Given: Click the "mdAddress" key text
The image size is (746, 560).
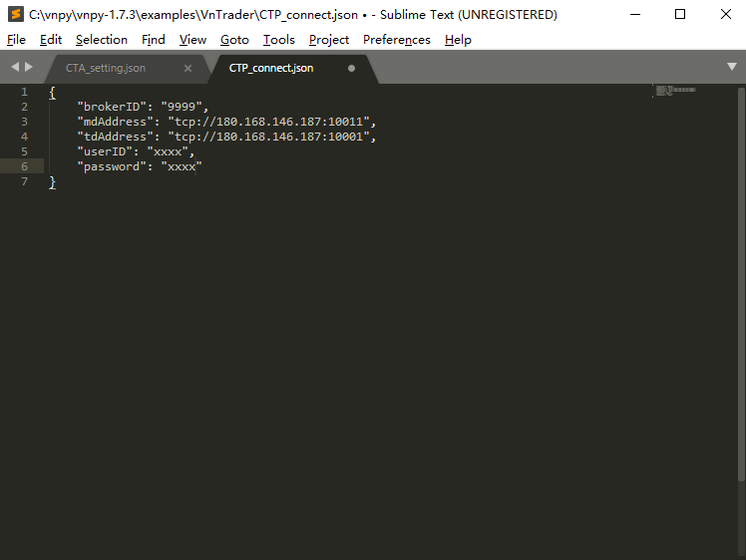Looking at the screenshot, I should (x=115, y=122).
